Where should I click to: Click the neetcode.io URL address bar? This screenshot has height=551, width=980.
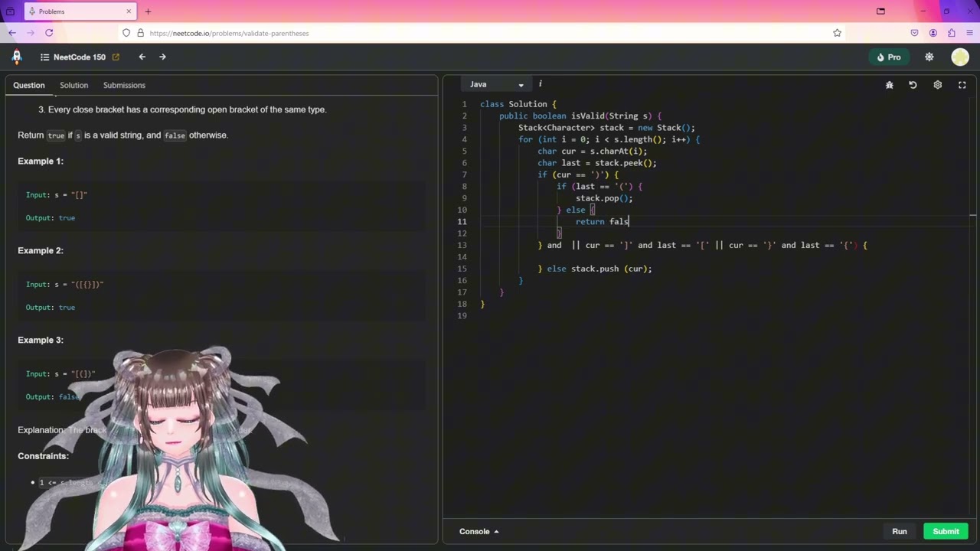coord(482,33)
